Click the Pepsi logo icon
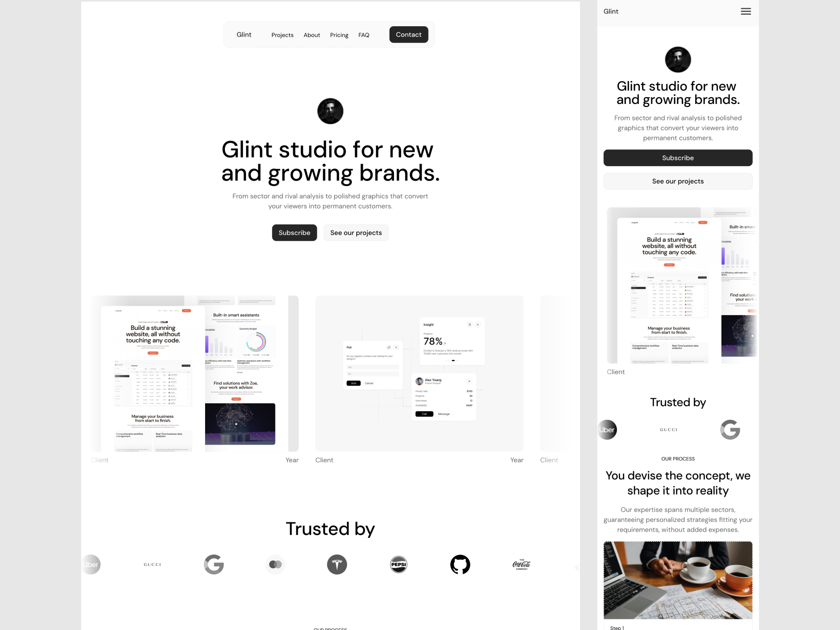 pos(398,564)
